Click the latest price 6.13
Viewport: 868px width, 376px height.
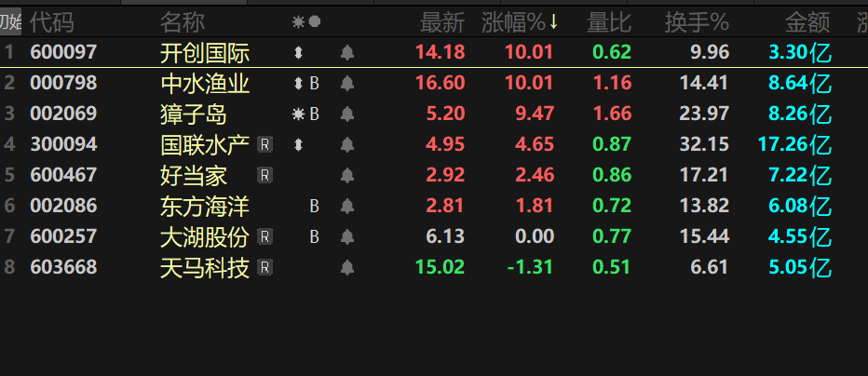tap(445, 236)
